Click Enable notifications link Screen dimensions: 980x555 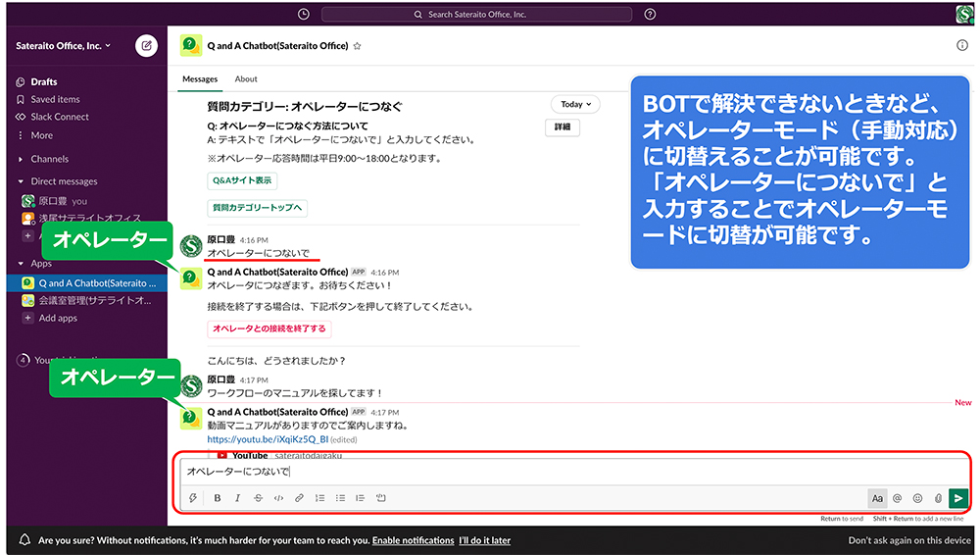tap(414, 540)
